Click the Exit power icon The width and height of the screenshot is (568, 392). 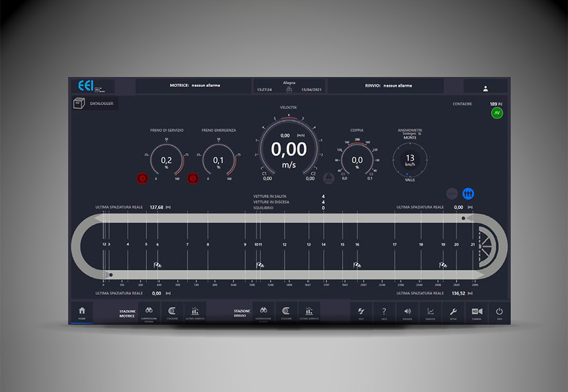click(x=499, y=312)
